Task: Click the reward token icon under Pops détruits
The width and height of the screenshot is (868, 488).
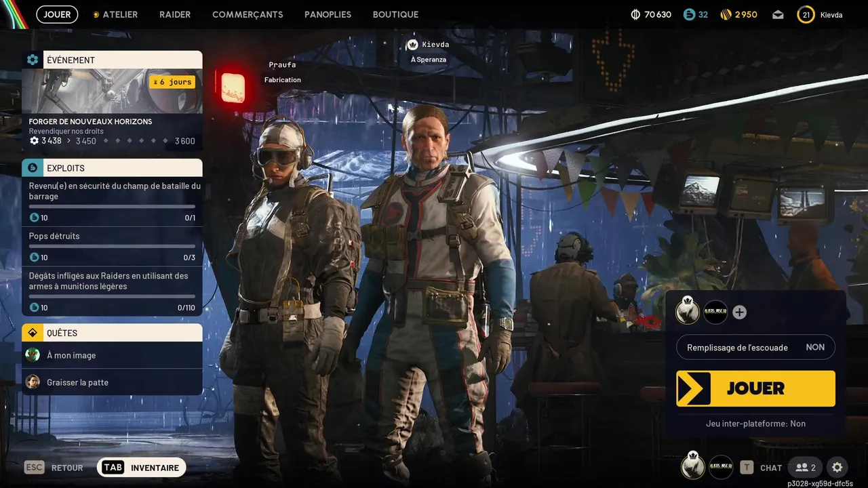Action: point(35,258)
